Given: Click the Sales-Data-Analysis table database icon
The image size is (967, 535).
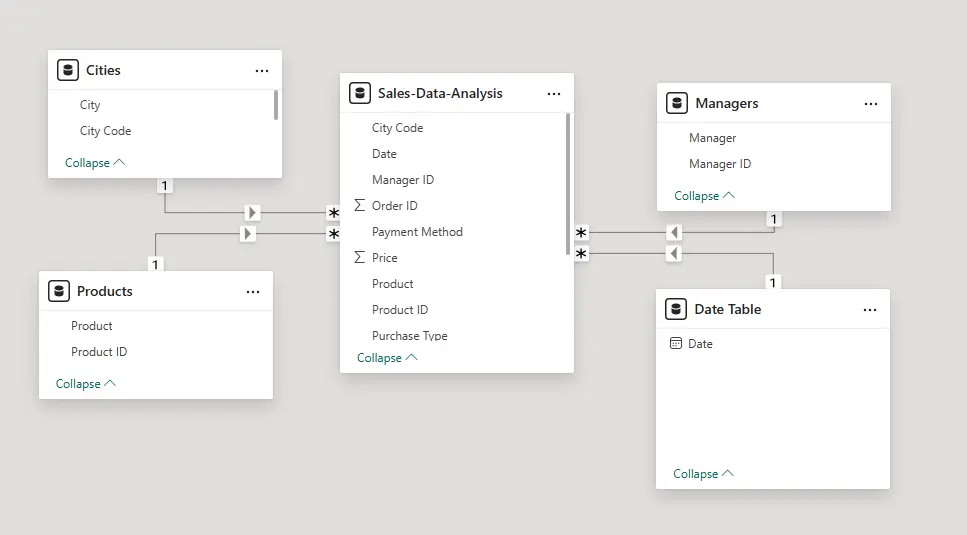Looking at the screenshot, I should pyautogui.click(x=360, y=93).
